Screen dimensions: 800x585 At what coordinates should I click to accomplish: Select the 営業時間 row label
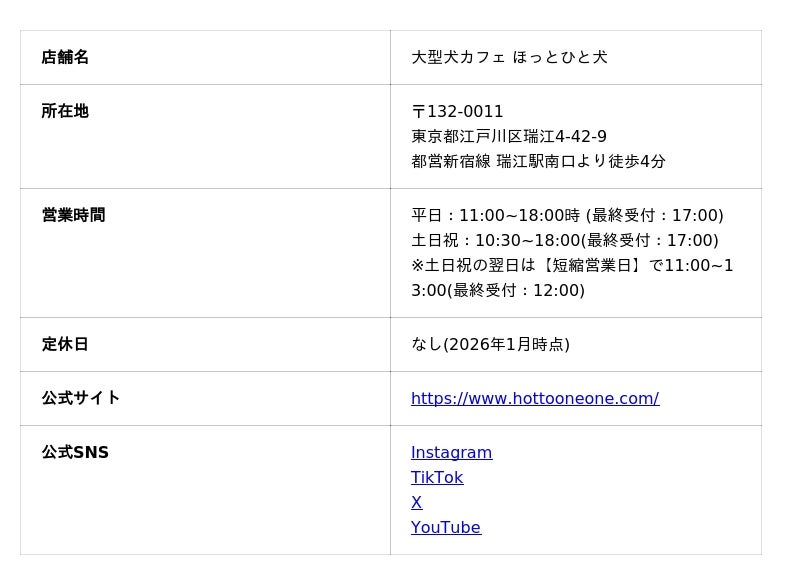point(73,216)
